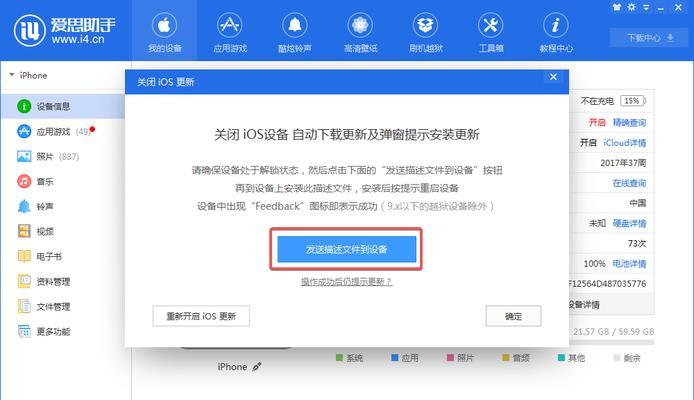Open the 教程中心 info icon

point(555,25)
